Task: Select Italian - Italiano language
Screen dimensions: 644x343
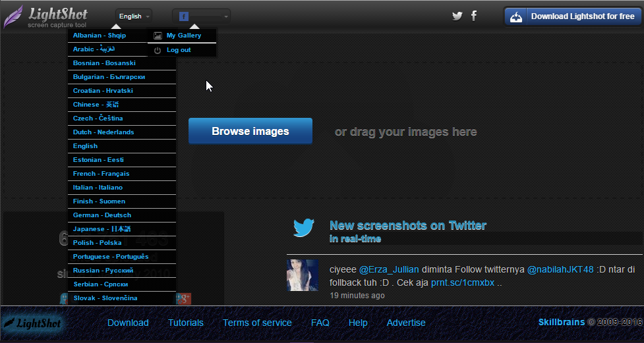Action: (122, 188)
